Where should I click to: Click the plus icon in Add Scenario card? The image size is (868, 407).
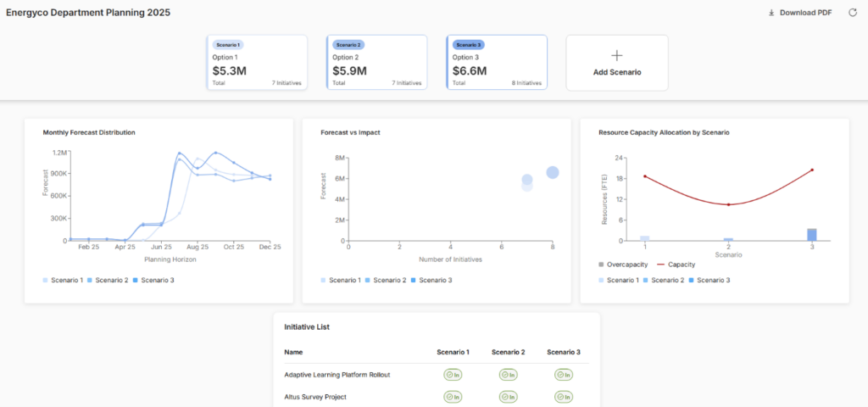616,55
